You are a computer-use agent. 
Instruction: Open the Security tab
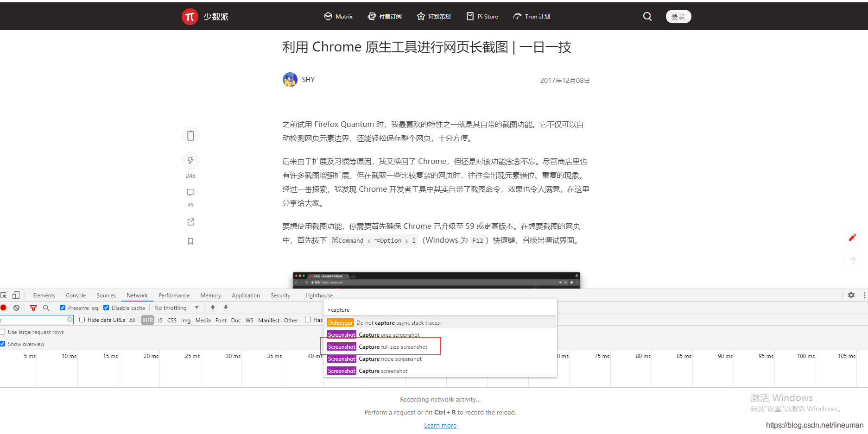(280, 296)
